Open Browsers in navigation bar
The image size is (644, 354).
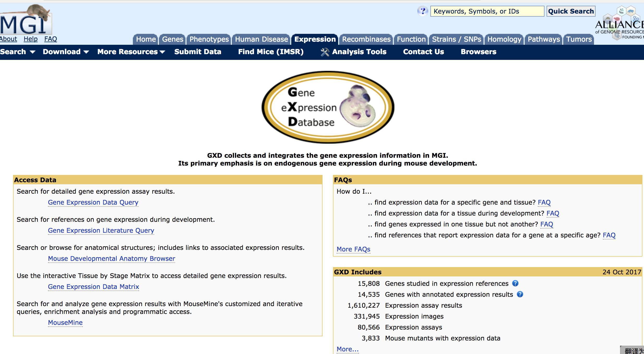(478, 52)
